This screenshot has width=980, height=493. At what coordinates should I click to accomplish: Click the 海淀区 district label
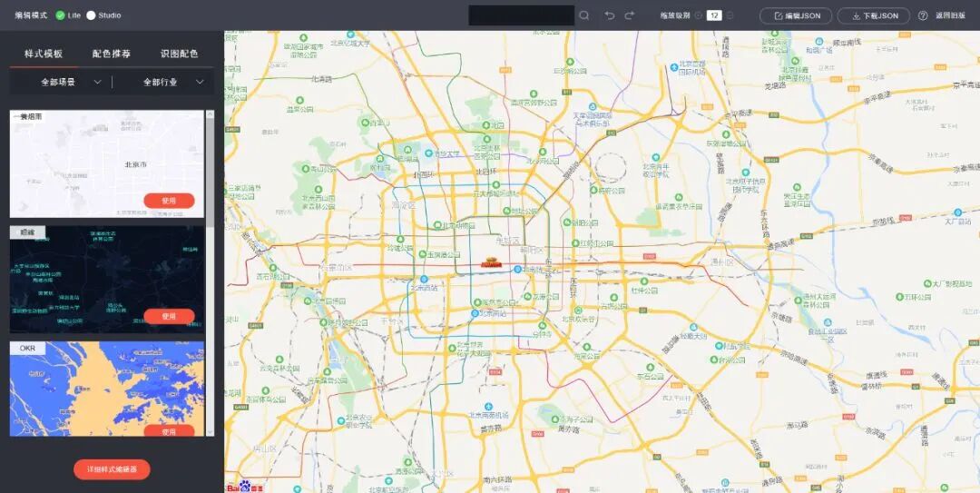click(406, 204)
